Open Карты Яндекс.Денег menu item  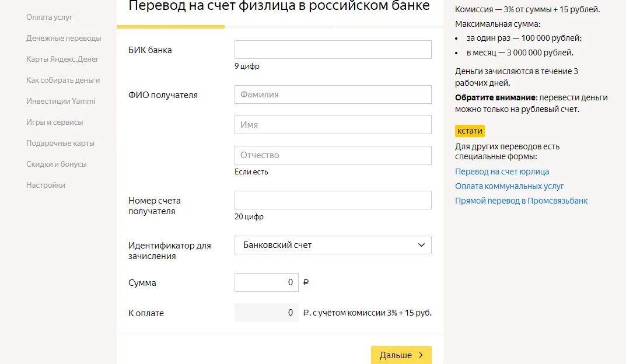[x=62, y=60]
